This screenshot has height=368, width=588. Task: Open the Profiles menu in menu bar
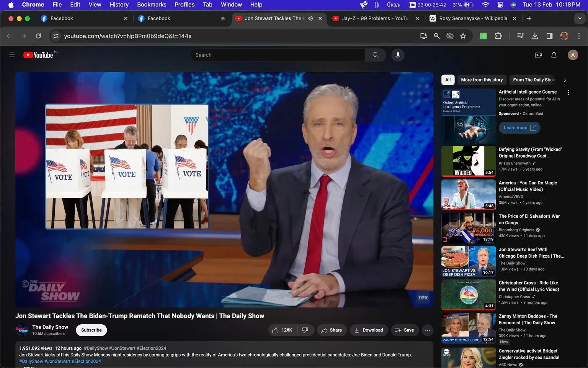[x=185, y=5]
